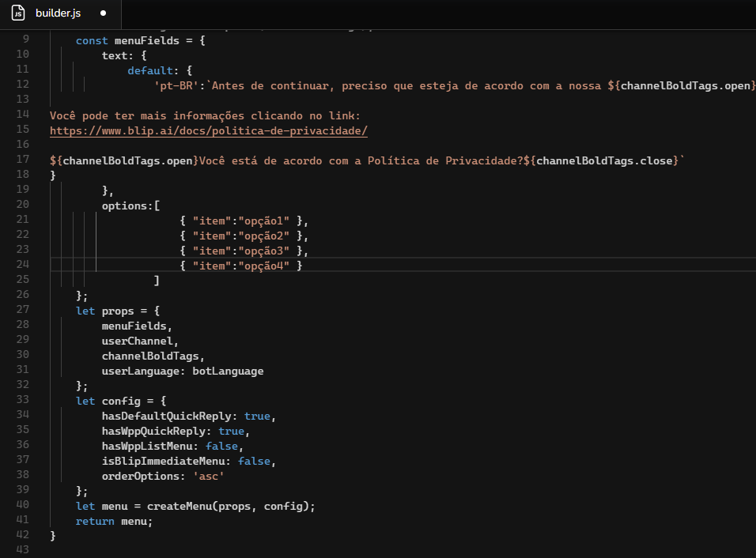Click 'channelBoldTags,' inside props
Image resolution: width=756 pixels, height=558 pixels.
click(x=153, y=356)
